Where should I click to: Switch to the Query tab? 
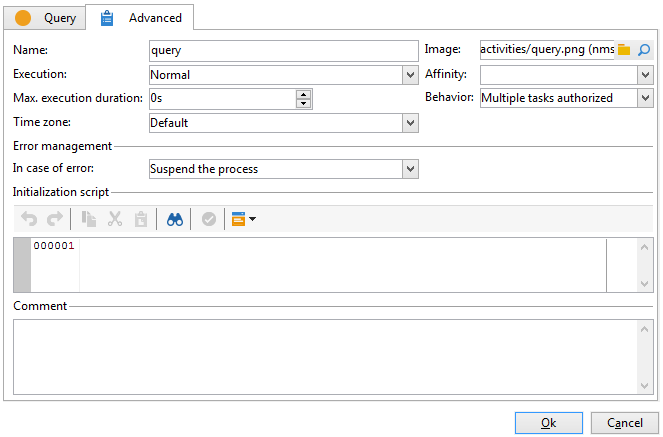coord(45,18)
